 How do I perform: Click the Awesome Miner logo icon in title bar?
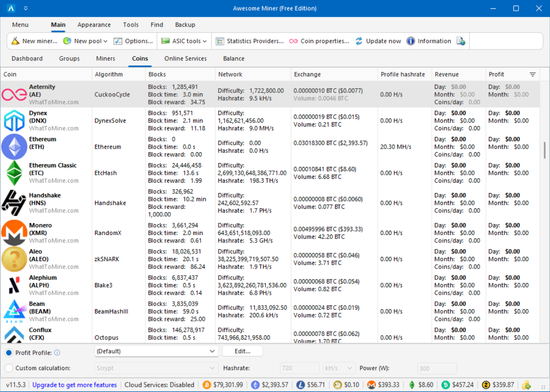click(11, 8)
